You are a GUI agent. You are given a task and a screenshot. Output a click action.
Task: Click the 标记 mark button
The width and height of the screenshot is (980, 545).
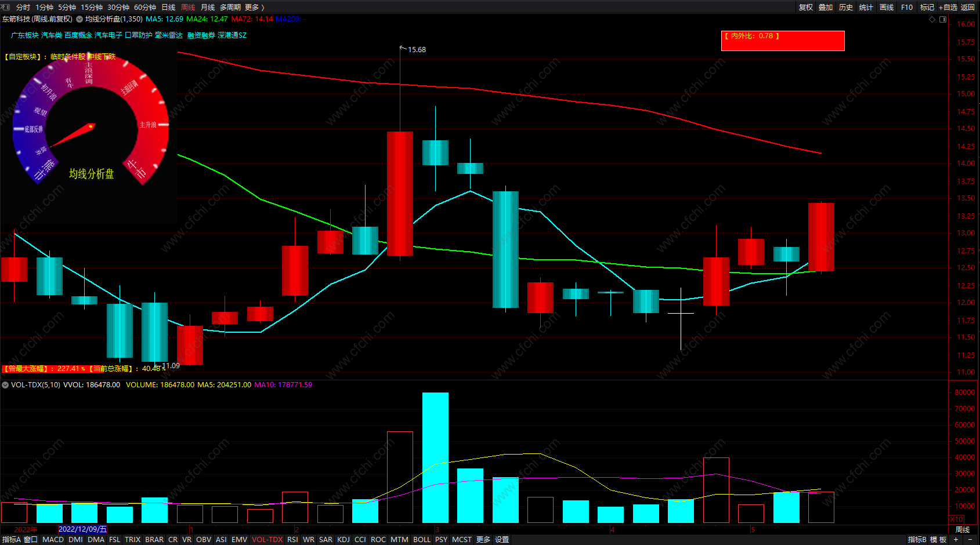927,7
